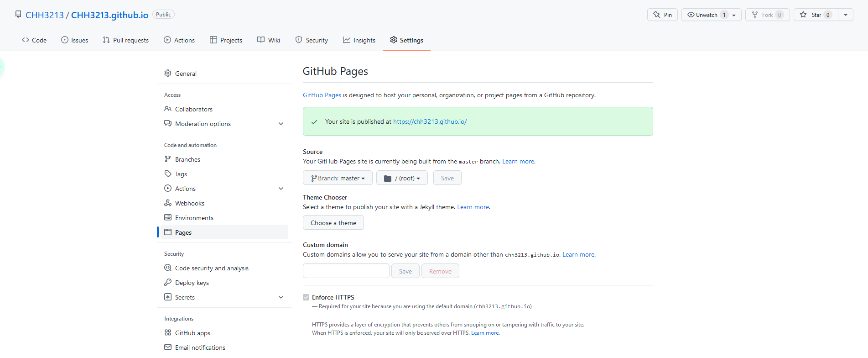Click the Secrets asterisk icon
The image size is (868, 358).
pos(168,297)
